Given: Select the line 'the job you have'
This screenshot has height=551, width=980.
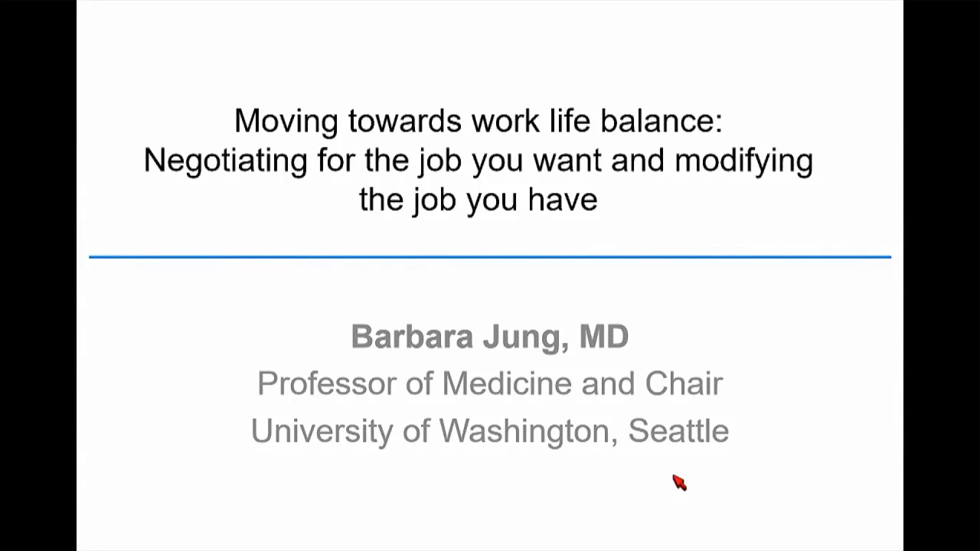Looking at the screenshot, I should (x=479, y=200).
